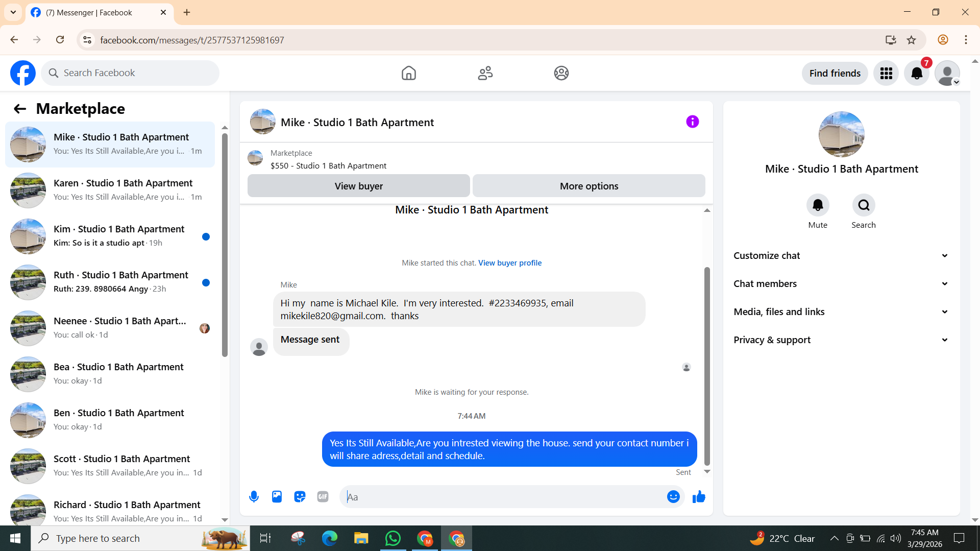Open the Friends icon in top navigation
This screenshot has height=551, width=980.
[485, 73]
